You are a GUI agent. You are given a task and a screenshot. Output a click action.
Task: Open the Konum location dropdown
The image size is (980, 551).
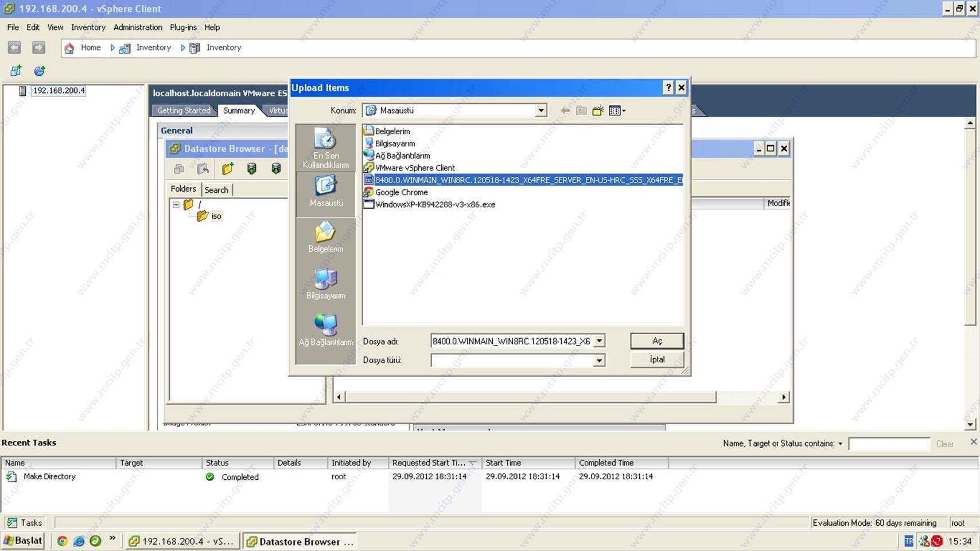pyautogui.click(x=540, y=111)
